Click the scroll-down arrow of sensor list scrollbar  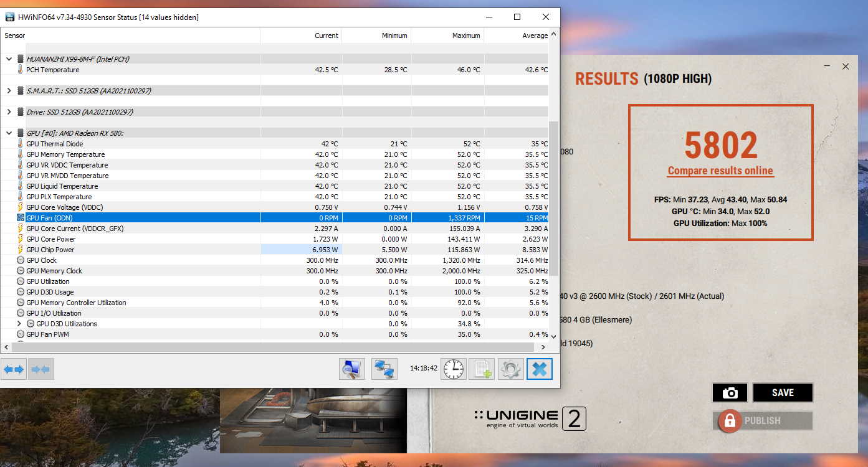(553, 337)
